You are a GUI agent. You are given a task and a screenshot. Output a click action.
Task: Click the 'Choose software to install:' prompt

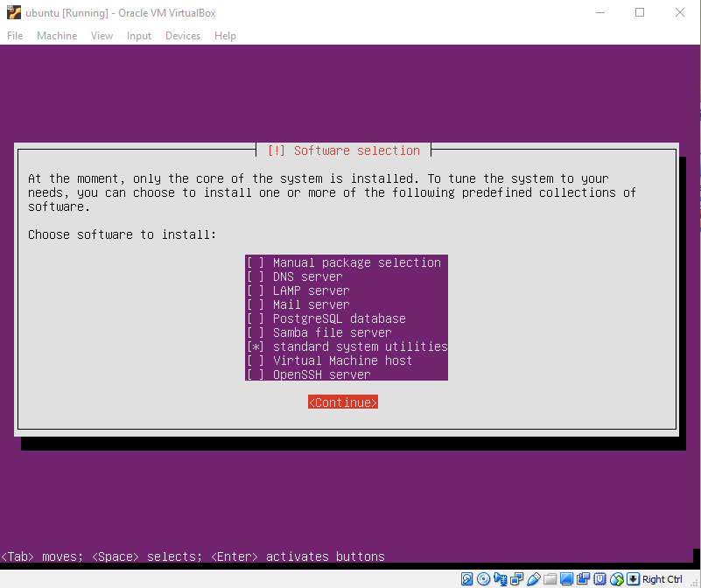click(x=122, y=234)
